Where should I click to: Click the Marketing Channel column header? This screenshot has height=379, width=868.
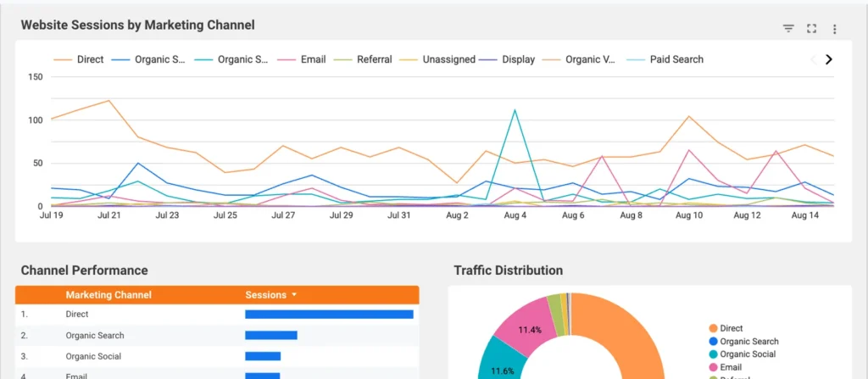click(108, 295)
